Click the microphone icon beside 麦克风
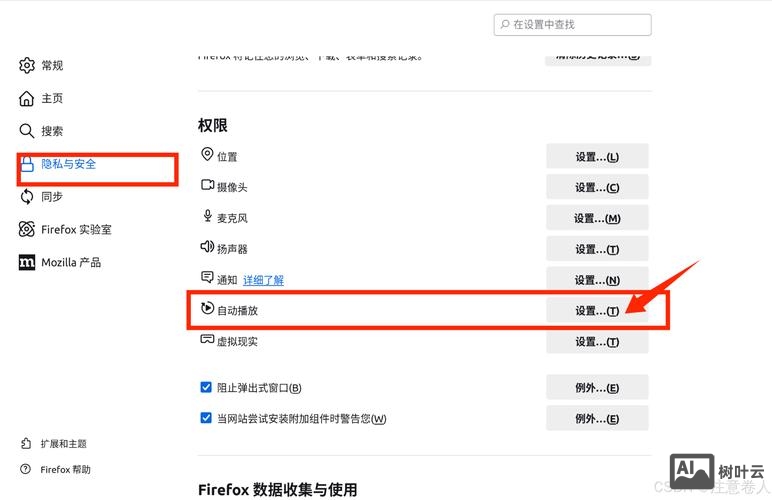This screenshot has height=500, width=772. (207, 216)
